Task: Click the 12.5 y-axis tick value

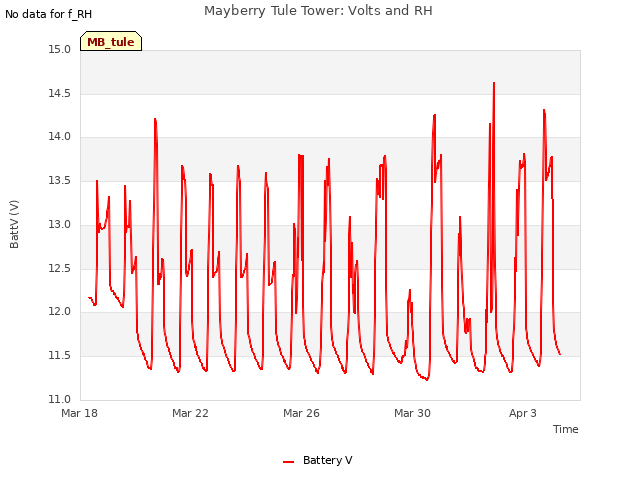Action: [x=60, y=269]
